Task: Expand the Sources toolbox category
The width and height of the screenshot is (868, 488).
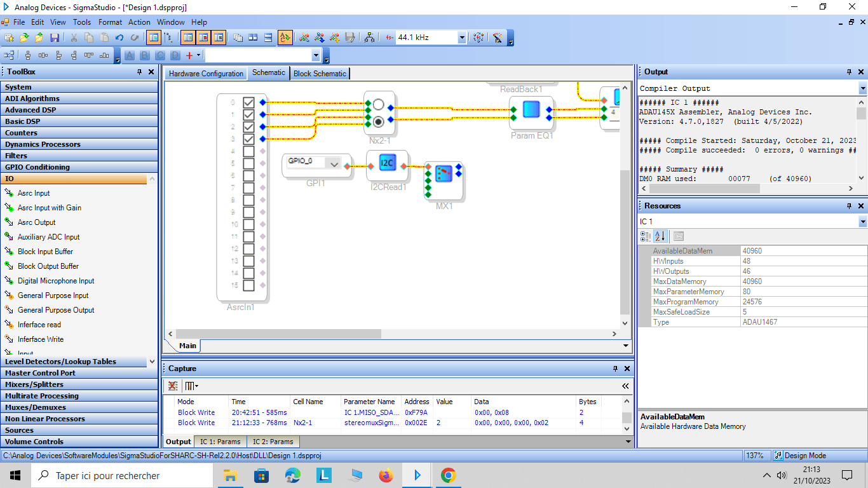Action: point(79,430)
